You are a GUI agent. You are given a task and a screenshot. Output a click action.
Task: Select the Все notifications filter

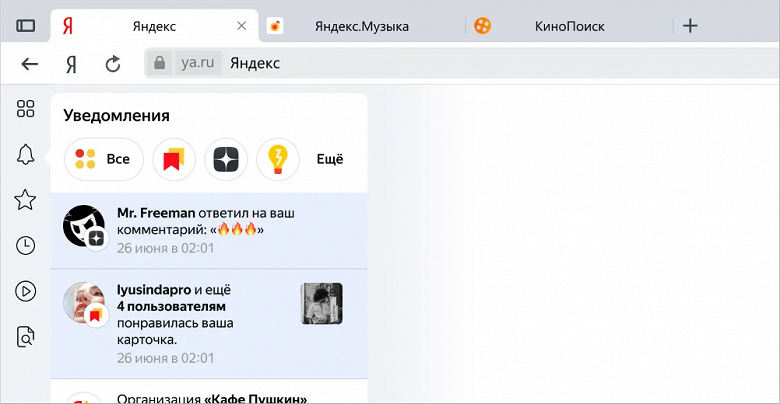tap(103, 159)
